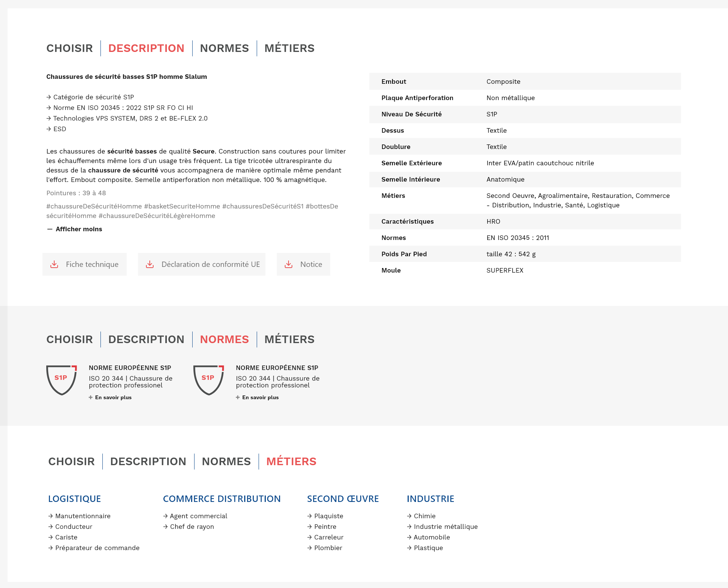
Task: Click the first S1P shield norm icon
Action: click(61, 380)
